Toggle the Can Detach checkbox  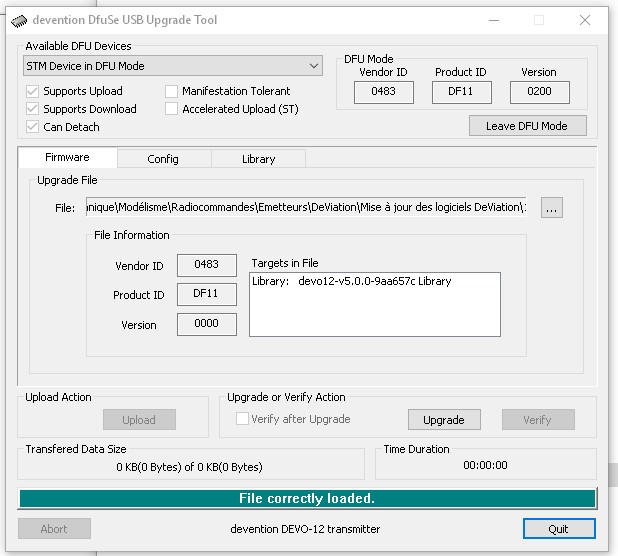[x=32, y=127]
